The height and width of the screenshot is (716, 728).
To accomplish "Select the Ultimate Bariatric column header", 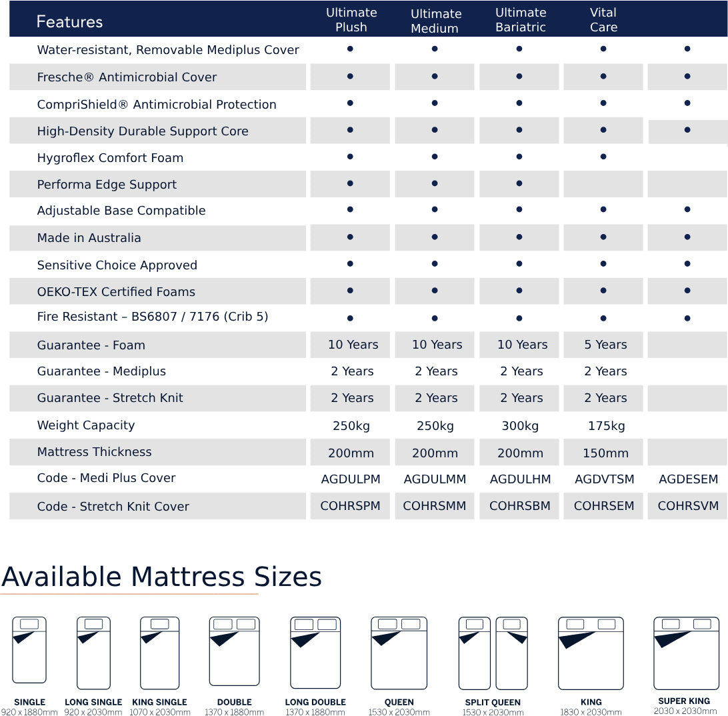I will pos(521,20).
